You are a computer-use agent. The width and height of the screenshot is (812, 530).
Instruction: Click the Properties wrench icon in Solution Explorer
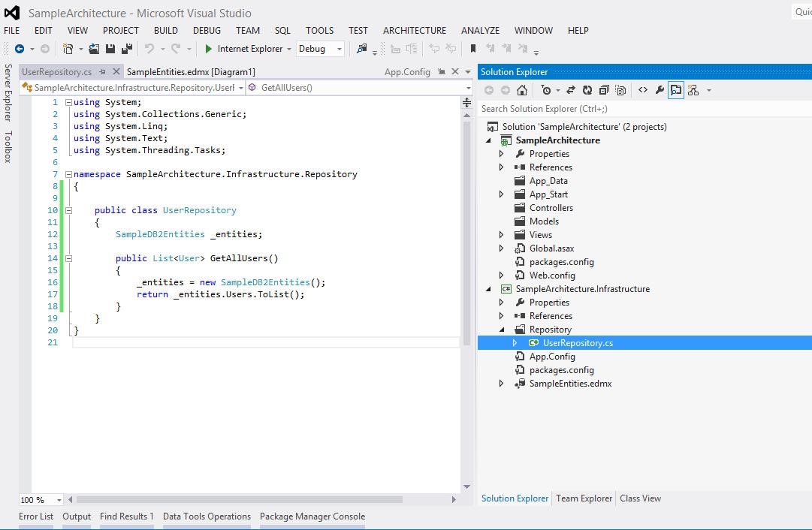(660, 90)
